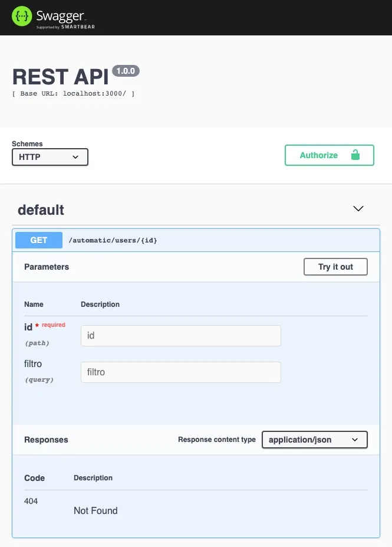Click the padlock icon on the Authorize button
The width and height of the screenshot is (392, 547).
[x=355, y=155]
